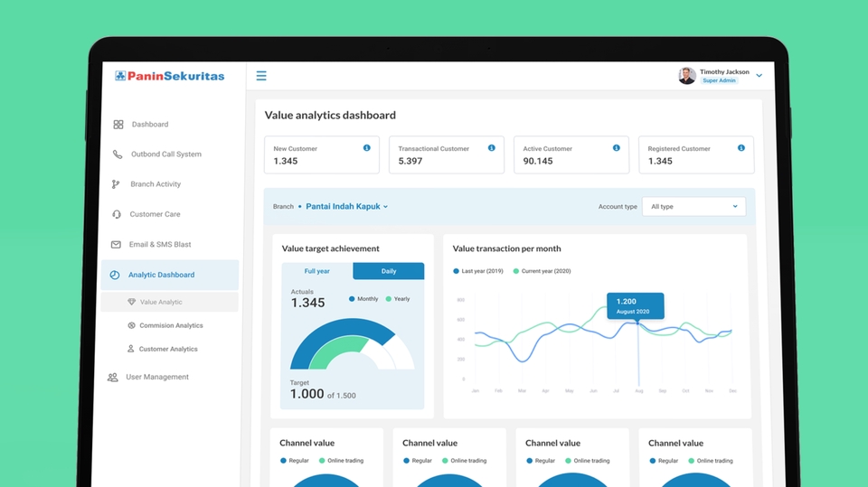Click the August 2020 chart data point
Viewport: 868px width, 487px height.
(x=639, y=323)
